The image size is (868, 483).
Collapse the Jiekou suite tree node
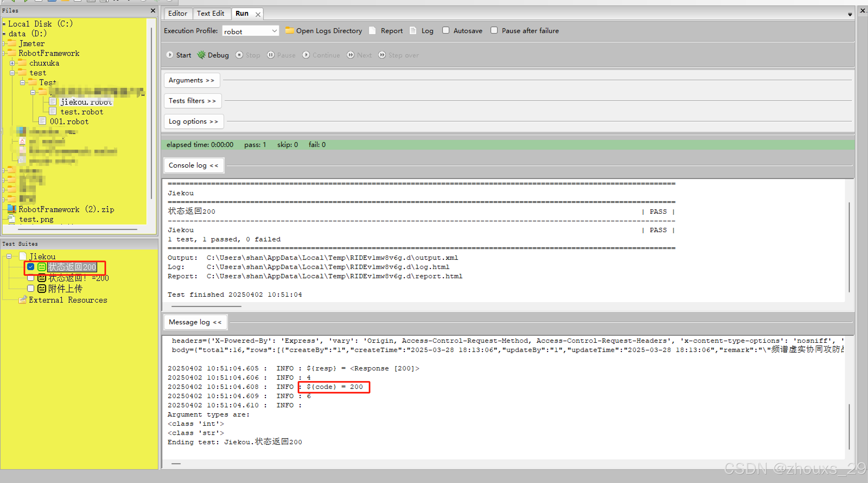point(9,257)
